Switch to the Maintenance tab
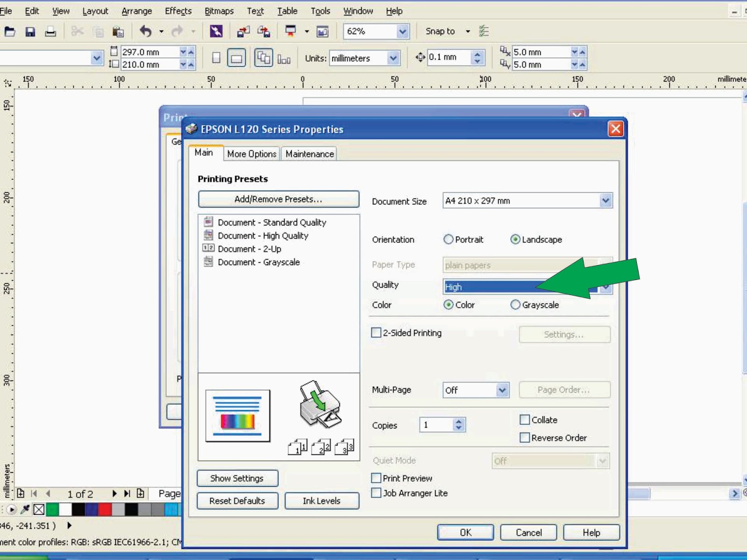This screenshot has height=560, width=747. click(310, 154)
